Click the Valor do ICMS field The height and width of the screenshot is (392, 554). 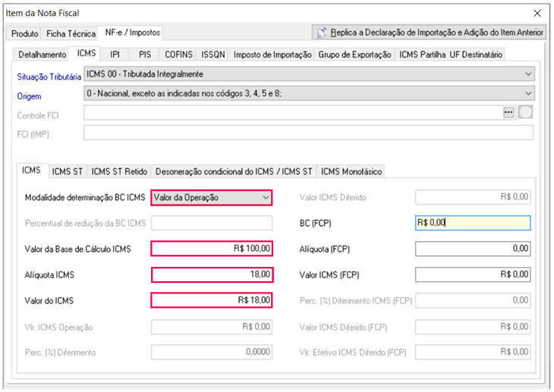click(x=211, y=300)
